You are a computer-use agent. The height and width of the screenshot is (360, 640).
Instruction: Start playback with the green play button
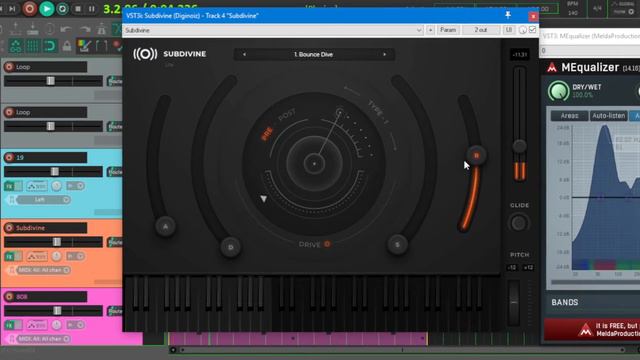click(47, 9)
